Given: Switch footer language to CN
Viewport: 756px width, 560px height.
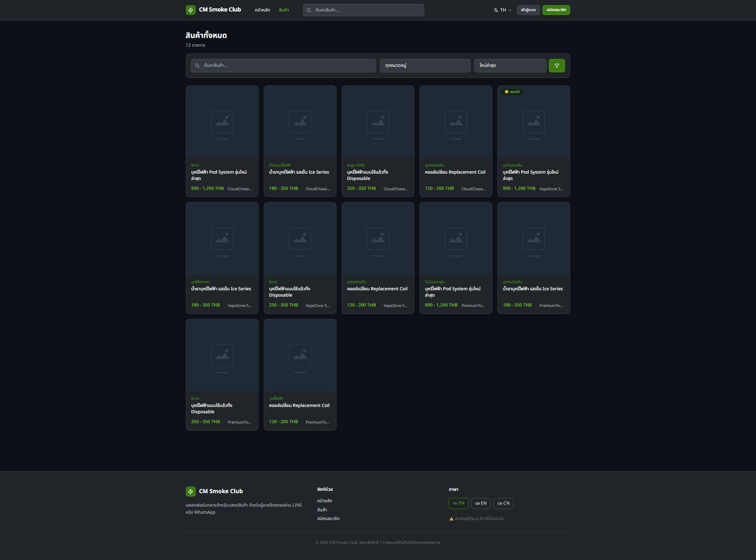Looking at the screenshot, I should point(503,503).
